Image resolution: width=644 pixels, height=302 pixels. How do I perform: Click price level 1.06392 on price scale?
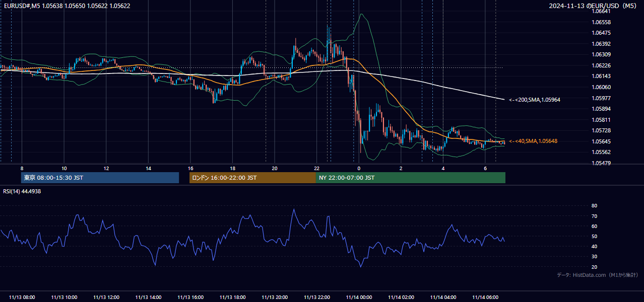pos(601,44)
